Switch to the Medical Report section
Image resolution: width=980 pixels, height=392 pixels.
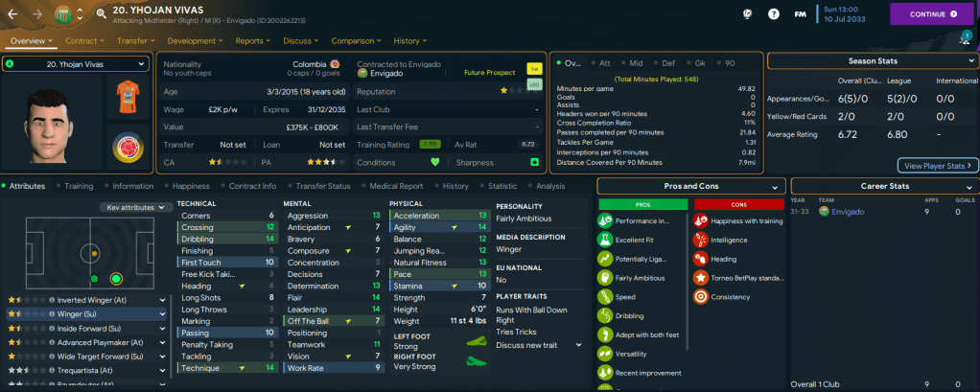(x=396, y=186)
